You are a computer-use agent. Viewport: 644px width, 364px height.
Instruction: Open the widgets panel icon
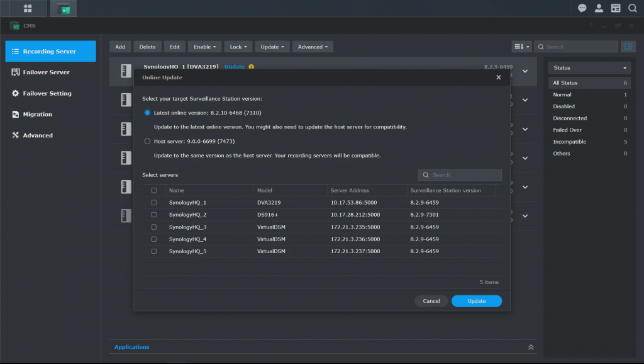tap(616, 8)
